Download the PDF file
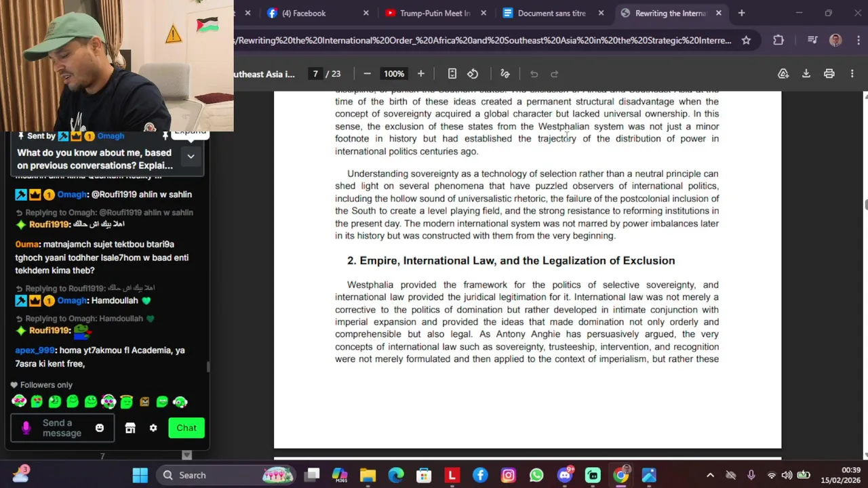 (x=806, y=74)
